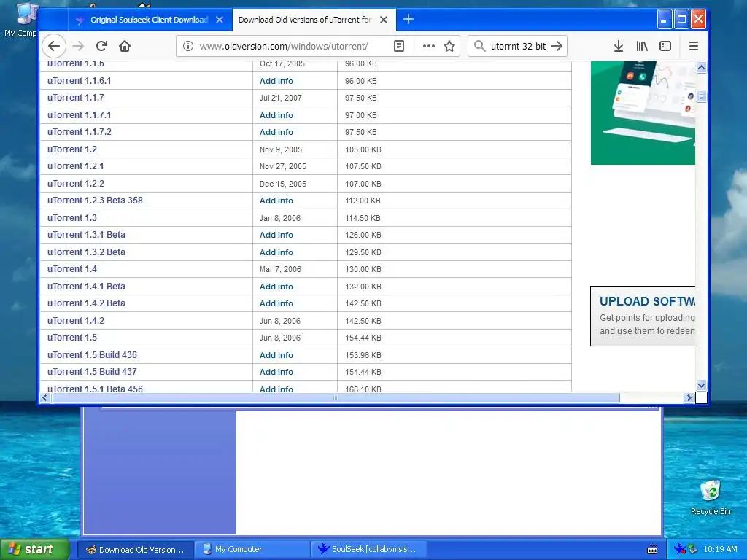This screenshot has width=747, height=560.
Task: Click the SoulSeek tray icon
Action: click(679, 550)
